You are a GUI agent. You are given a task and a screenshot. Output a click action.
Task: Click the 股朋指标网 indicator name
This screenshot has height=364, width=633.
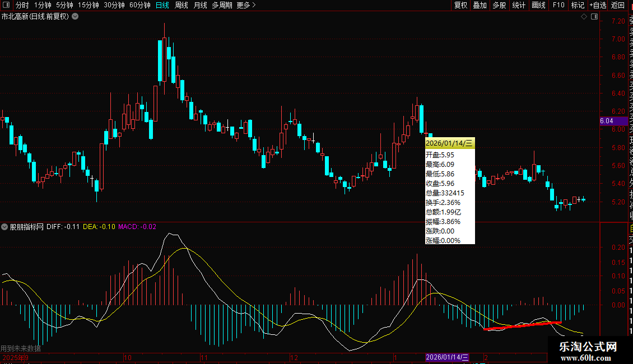tap(27, 227)
